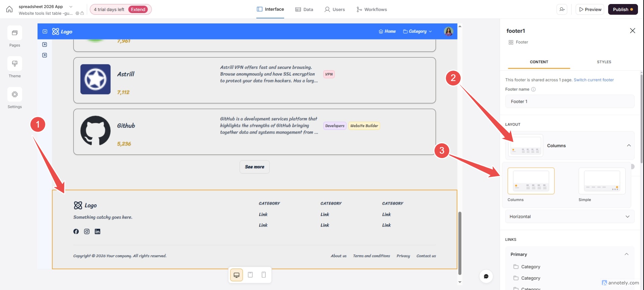The height and width of the screenshot is (290, 644).
Task: Collapse the Primary links section
Action: pyautogui.click(x=626, y=255)
